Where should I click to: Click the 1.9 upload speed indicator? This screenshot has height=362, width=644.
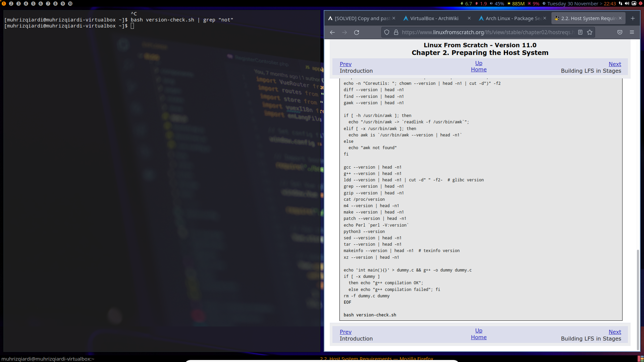click(481, 4)
